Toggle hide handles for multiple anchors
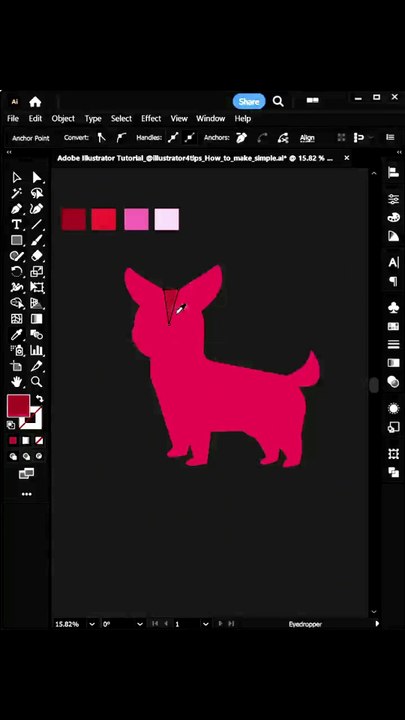Image resolution: width=405 pixels, height=720 pixels. coord(190,137)
